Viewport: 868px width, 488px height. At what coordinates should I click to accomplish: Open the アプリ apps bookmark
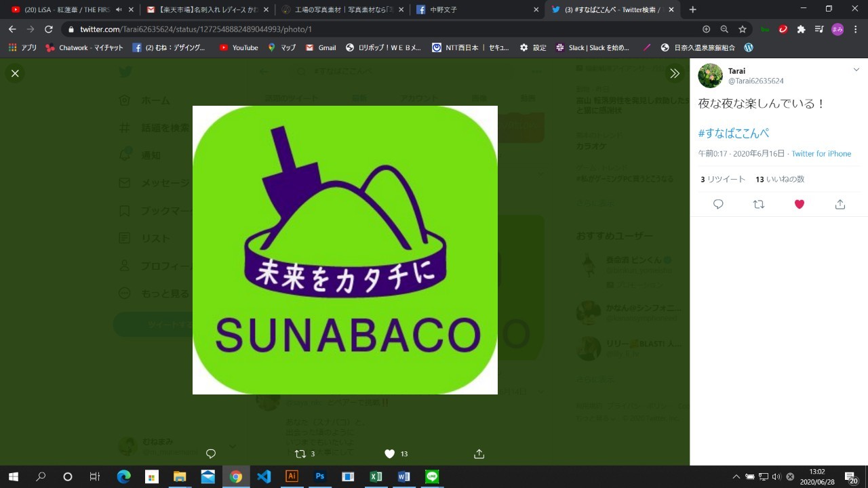(22, 47)
